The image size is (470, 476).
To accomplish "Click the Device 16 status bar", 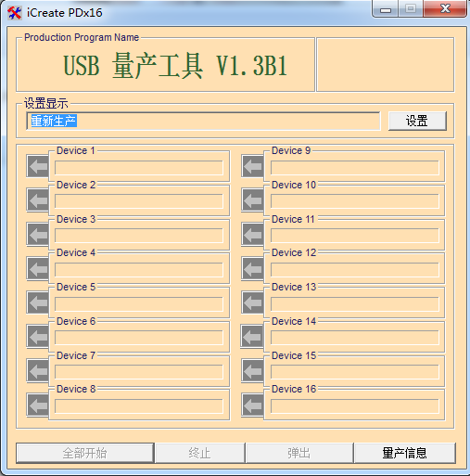I will [355, 406].
